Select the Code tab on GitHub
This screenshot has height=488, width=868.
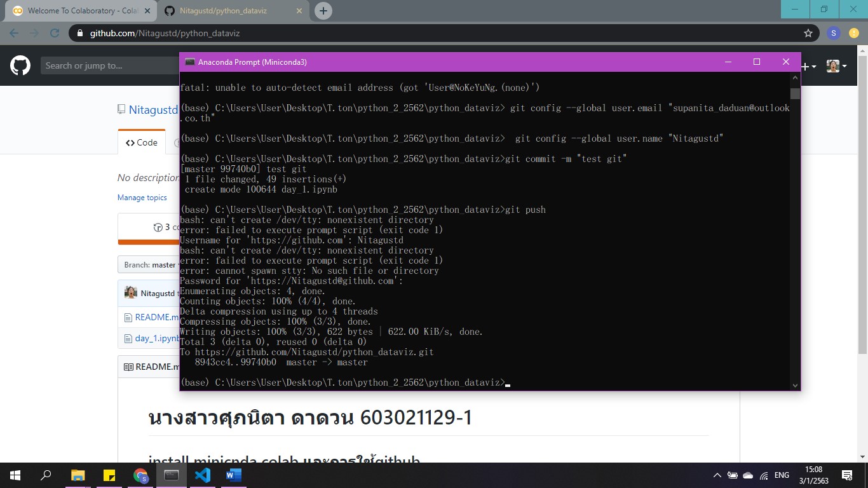click(142, 142)
